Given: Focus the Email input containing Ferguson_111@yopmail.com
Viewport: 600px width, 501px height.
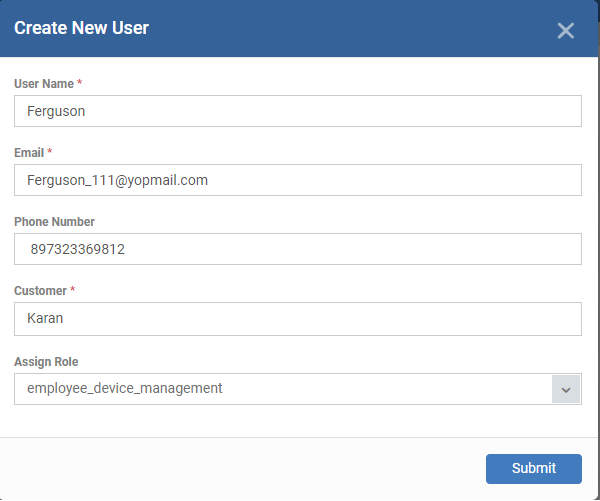Looking at the screenshot, I should click(298, 180).
